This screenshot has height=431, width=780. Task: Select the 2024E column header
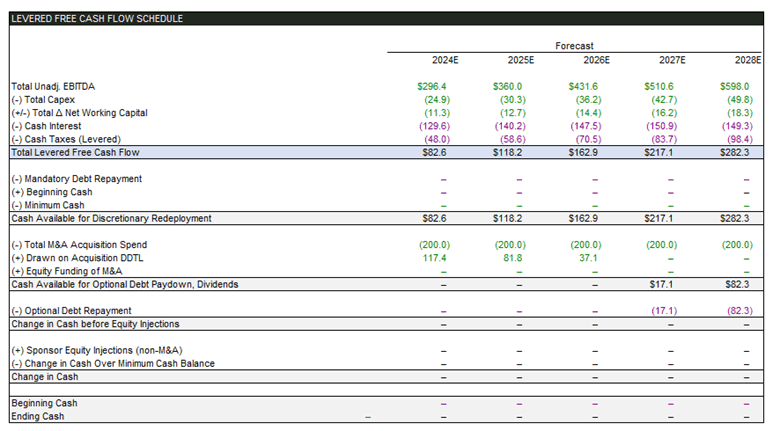445,60
